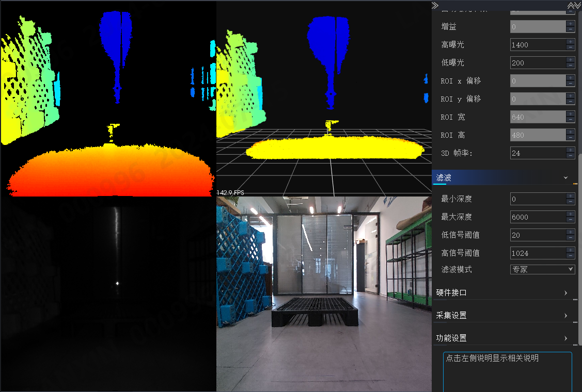The height and width of the screenshot is (392, 582).
Task: Decrease 低信号阈值 with minus stepper
Action: point(571,238)
